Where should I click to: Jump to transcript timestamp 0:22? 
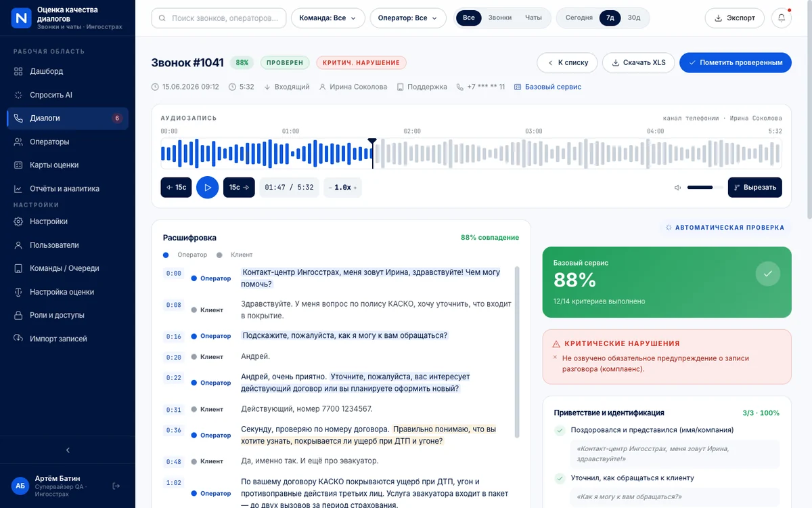(x=173, y=378)
